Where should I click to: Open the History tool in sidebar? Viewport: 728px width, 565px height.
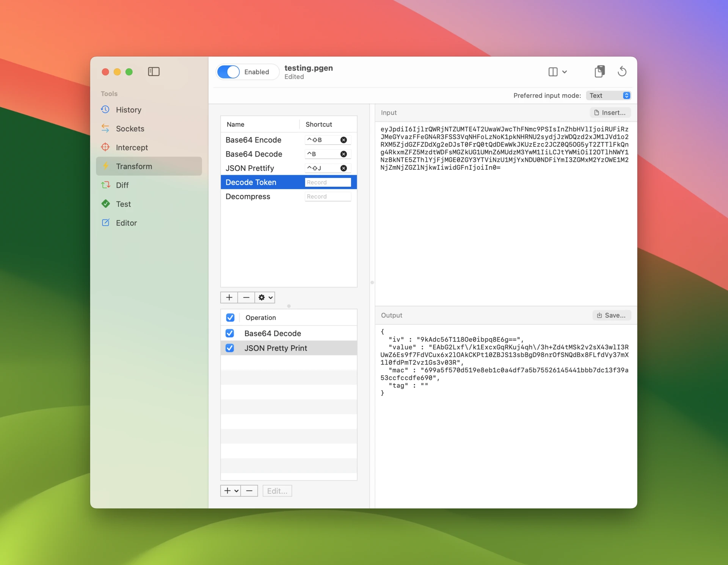tap(128, 110)
